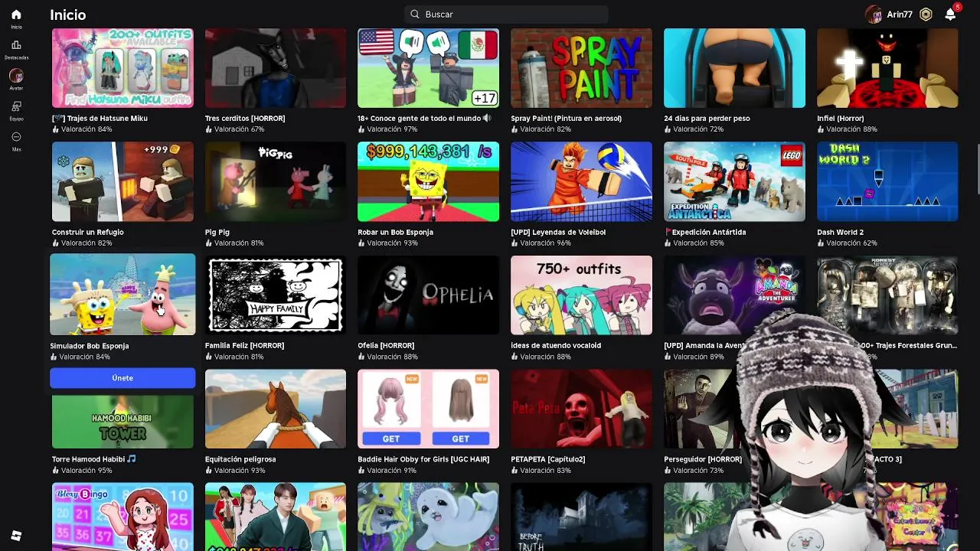
Task: Click Pig Pig title text
Action: 217,232
